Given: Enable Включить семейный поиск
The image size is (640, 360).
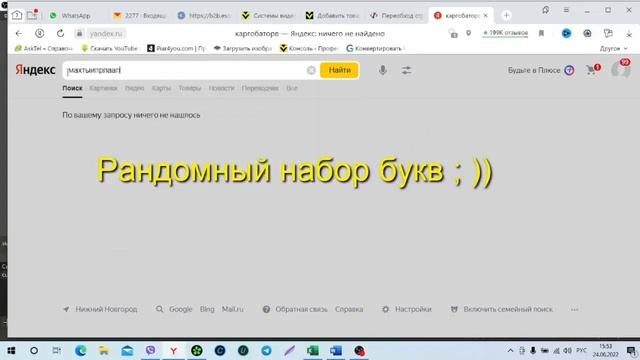Looking at the screenshot, I should pyautogui.click(x=502, y=309).
